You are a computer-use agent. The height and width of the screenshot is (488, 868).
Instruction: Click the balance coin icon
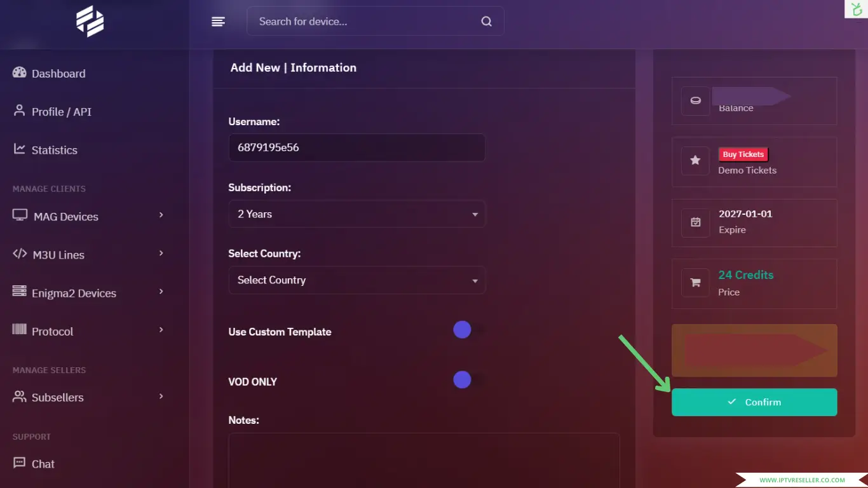tap(695, 101)
